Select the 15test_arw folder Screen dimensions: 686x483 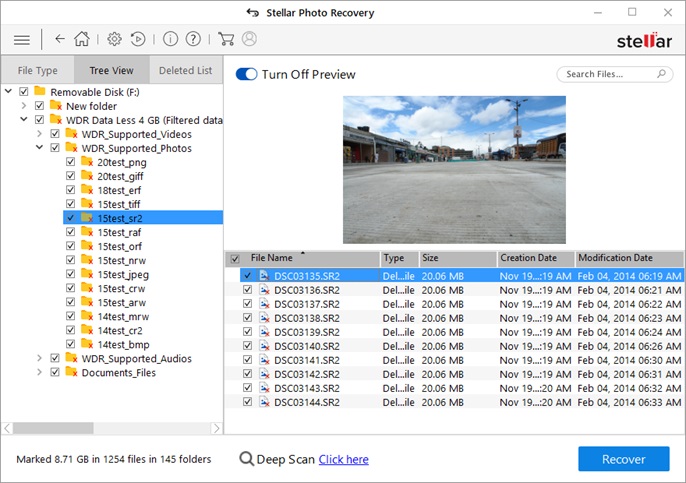122,302
